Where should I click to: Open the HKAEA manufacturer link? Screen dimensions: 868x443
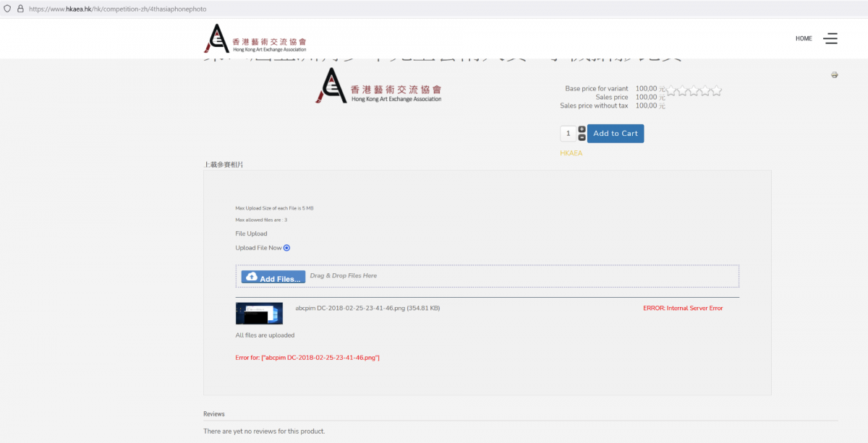pos(571,153)
